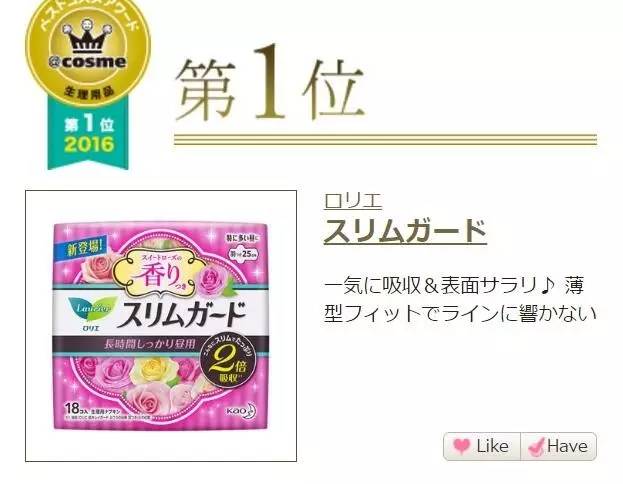Click the product description text
The image size is (623, 484).
460,299
